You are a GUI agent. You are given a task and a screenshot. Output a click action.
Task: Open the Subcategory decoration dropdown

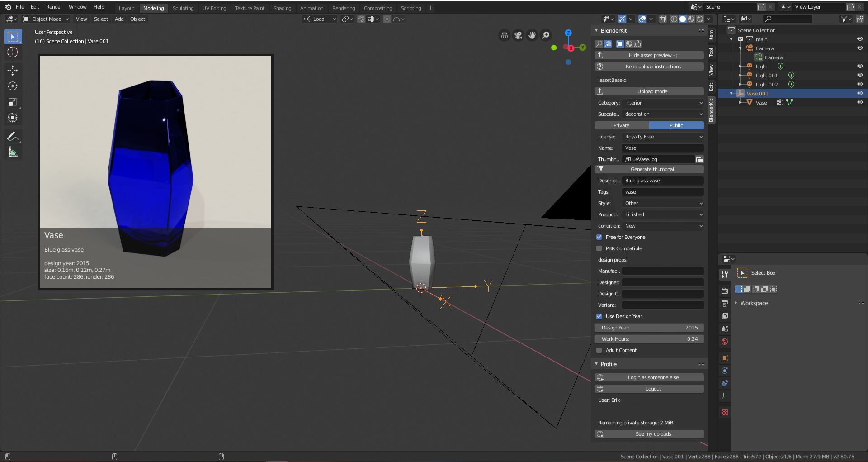pos(662,114)
